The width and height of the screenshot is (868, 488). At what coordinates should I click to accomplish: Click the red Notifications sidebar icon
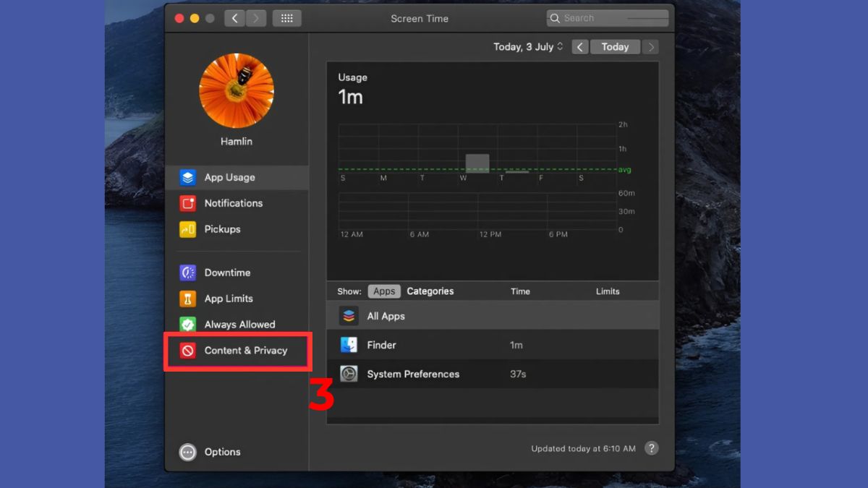[188, 203]
